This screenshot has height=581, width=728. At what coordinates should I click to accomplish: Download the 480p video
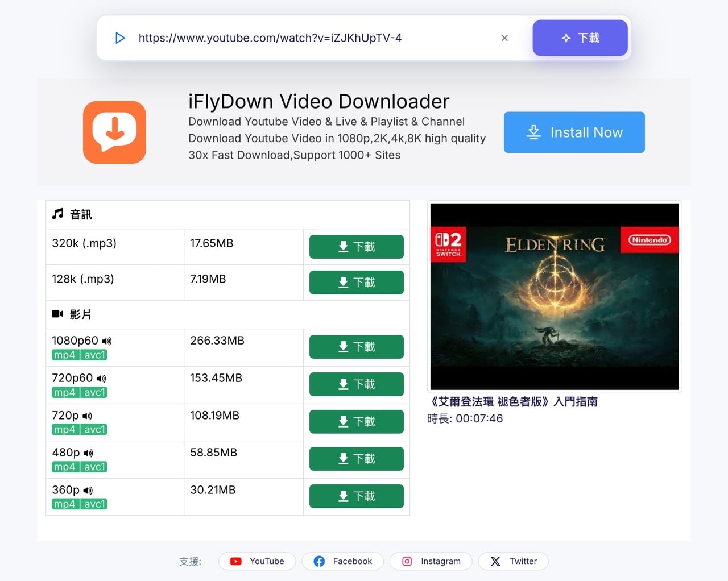(x=357, y=459)
